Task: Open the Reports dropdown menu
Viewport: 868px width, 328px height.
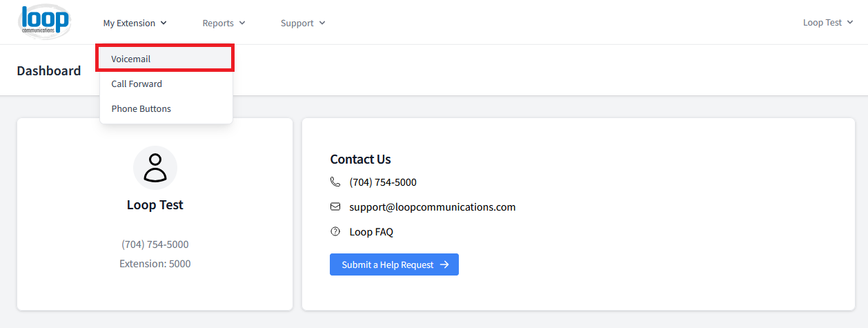Action: coord(224,23)
